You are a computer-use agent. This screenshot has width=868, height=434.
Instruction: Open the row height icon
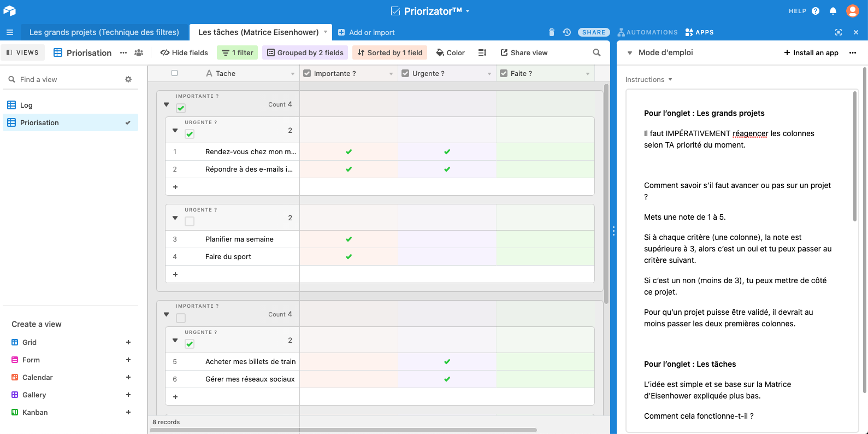pyautogui.click(x=482, y=52)
